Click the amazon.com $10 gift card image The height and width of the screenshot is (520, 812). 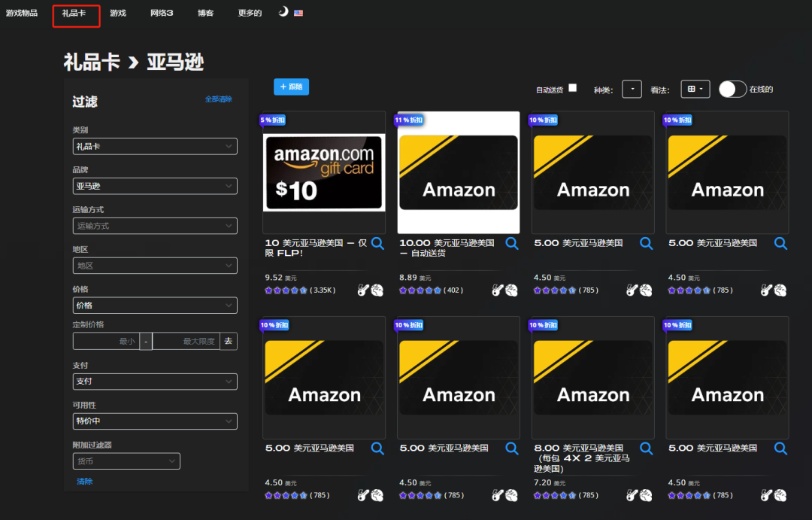click(324, 172)
